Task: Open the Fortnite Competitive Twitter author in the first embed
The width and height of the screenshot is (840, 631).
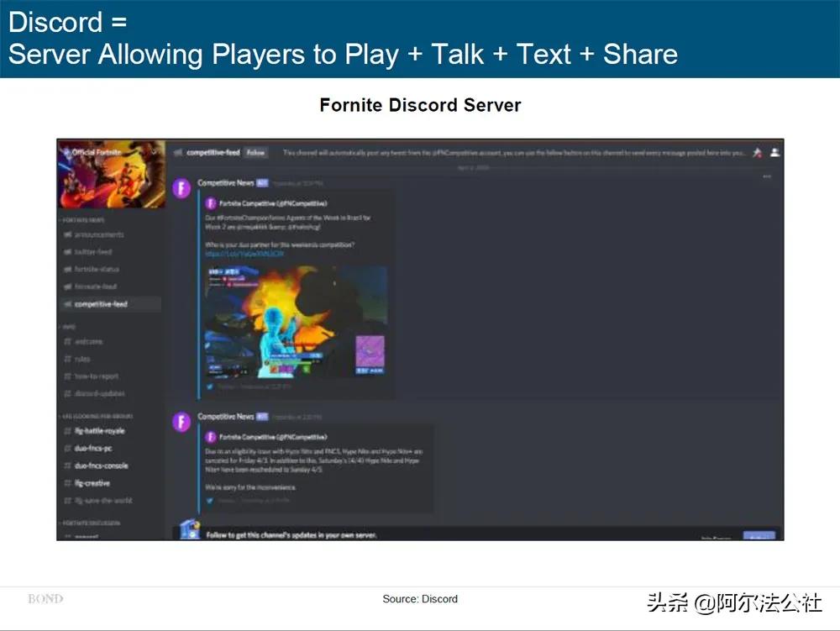Action: pos(273,203)
